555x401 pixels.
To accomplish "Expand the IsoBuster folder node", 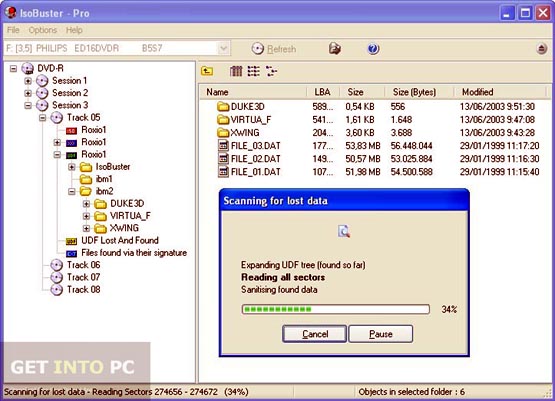I will (72, 167).
